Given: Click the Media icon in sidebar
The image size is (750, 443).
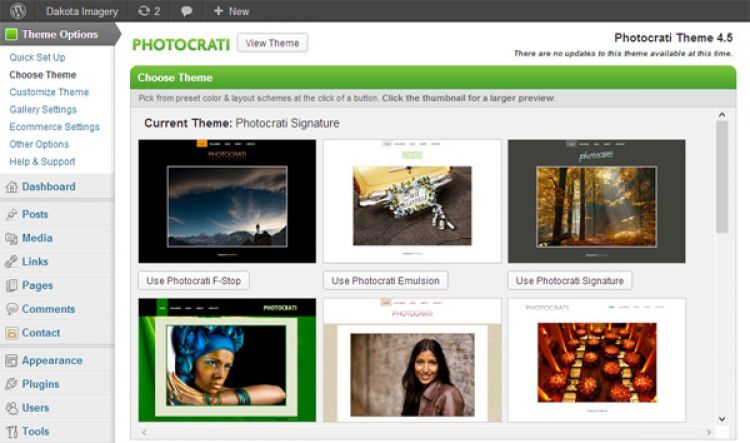Looking at the screenshot, I should [x=11, y=238].
